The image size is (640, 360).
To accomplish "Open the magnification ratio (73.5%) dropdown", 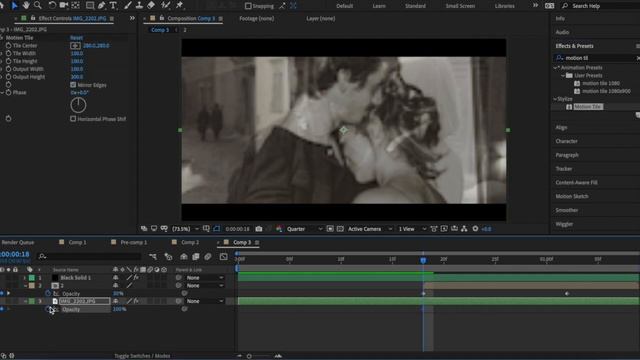I will (x=185, y=229).
